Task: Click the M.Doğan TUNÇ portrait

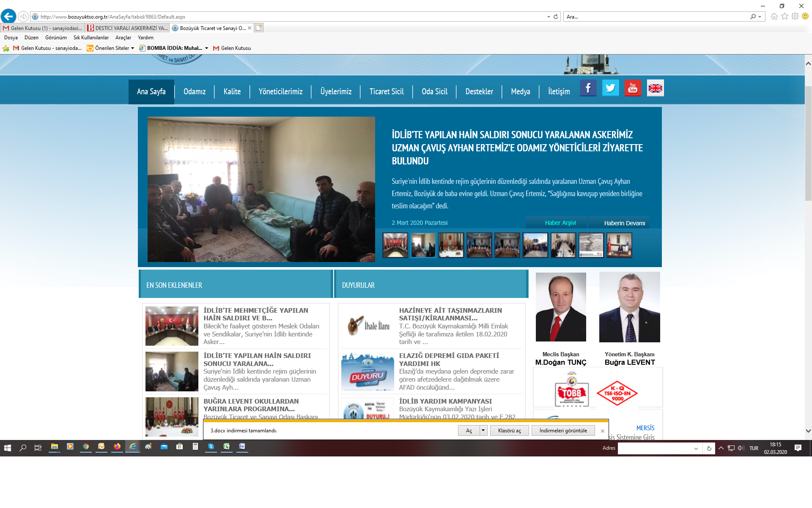Action: coord(561,307)
